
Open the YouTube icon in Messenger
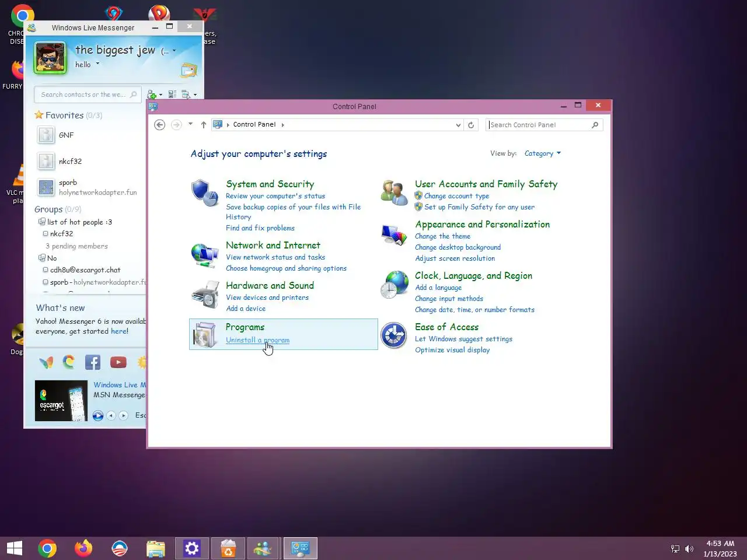pyautogui.click(x=118, y=362)
